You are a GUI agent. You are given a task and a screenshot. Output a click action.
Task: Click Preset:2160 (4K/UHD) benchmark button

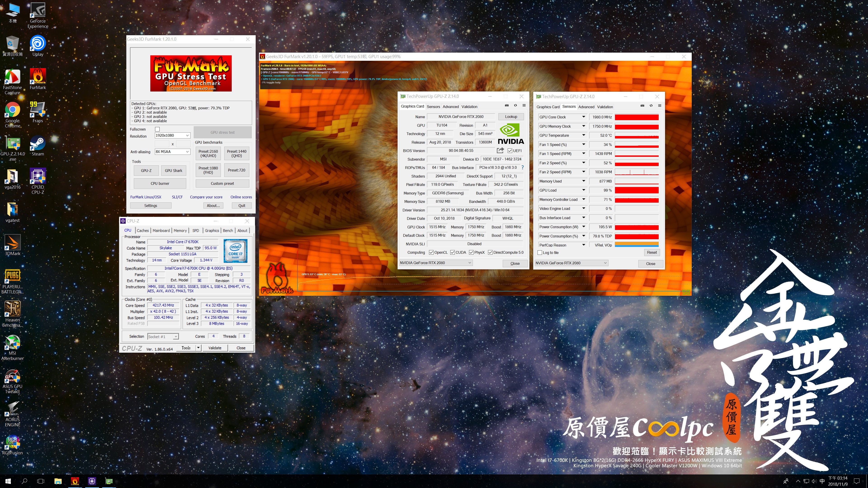click(208, 154)
